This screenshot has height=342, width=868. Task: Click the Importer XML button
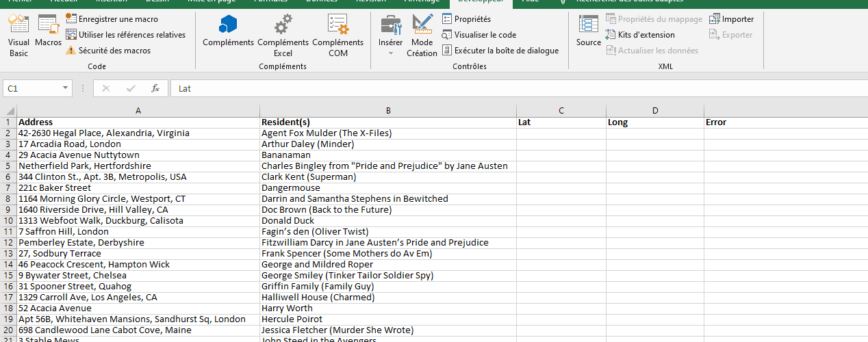click(x=732, y=19)
